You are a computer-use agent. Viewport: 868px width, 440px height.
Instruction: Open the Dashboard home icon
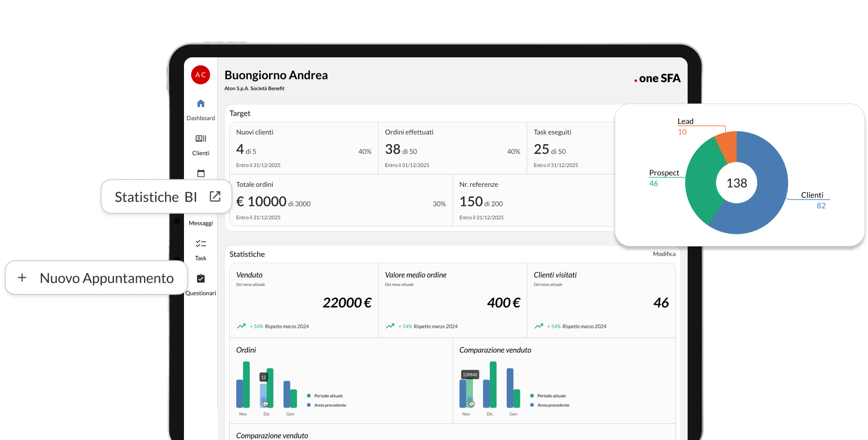[201, 104]
